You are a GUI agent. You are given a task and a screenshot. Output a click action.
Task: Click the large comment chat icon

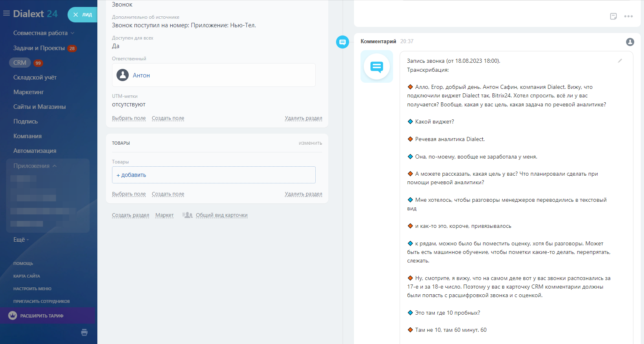click(x=377, y=66)
